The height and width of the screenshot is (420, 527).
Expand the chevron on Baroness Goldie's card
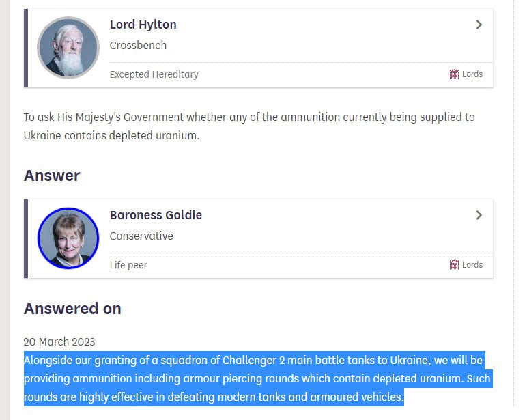tap(479, 215)
